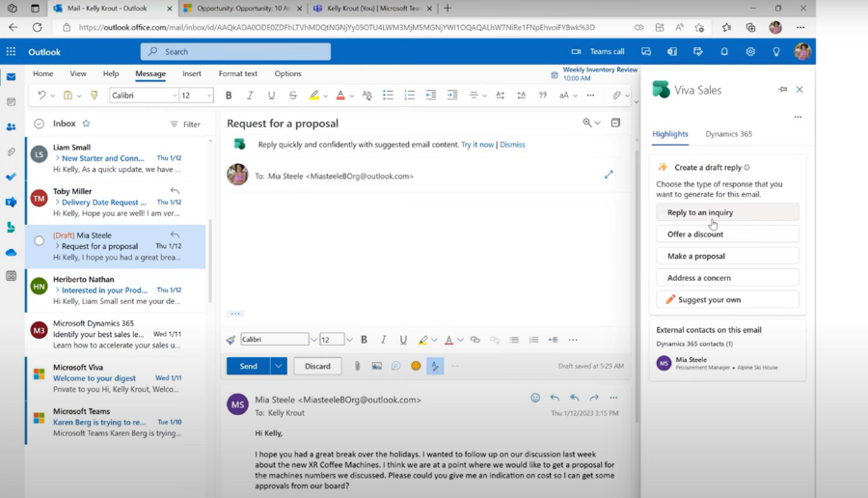Expand the Send button options arrow
Screen dimensions: 868x498
279,366
